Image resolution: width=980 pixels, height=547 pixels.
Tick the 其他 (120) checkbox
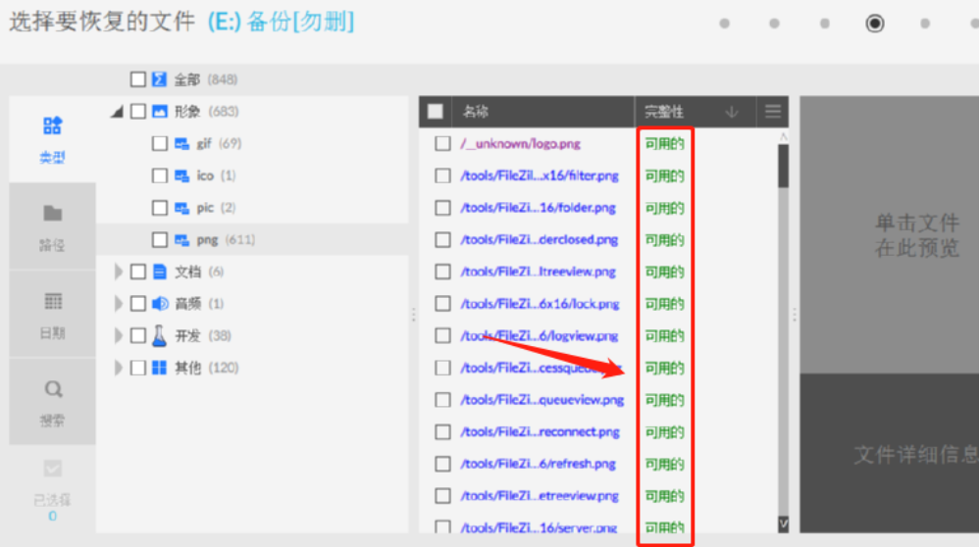click(x=138, y=368)
